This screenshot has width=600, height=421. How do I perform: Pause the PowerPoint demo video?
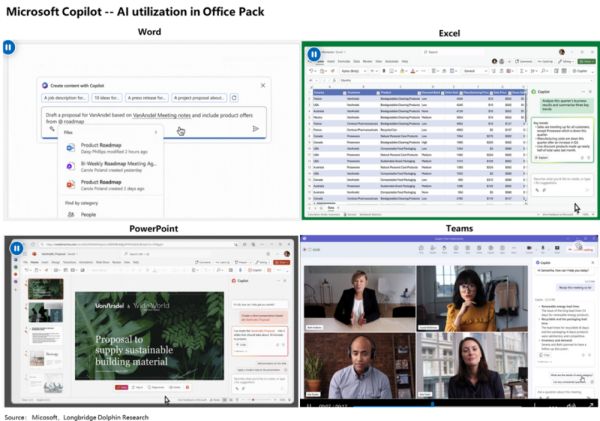(x=18, y=247)
